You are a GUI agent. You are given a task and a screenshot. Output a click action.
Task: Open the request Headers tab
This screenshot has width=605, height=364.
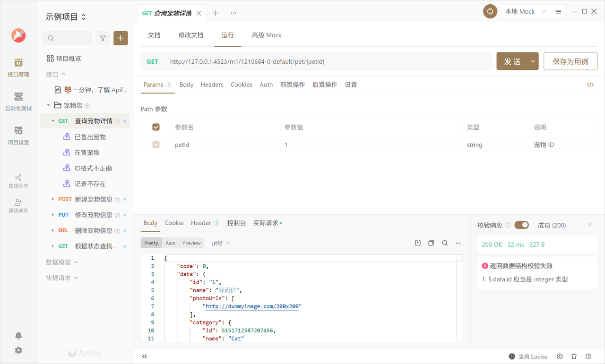(x=212, y=85)
